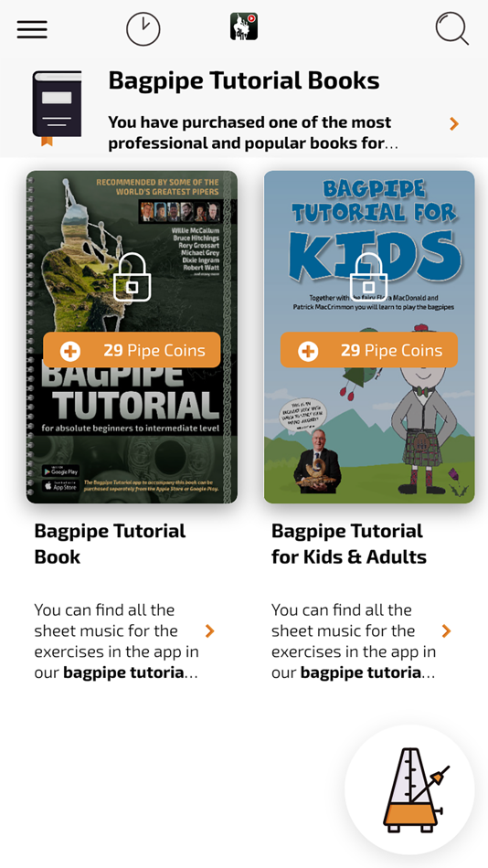This screenshot has height=868, width=488.
Task: Tap plus icon on the left Pipe Coins button
Action: point(70,351)
